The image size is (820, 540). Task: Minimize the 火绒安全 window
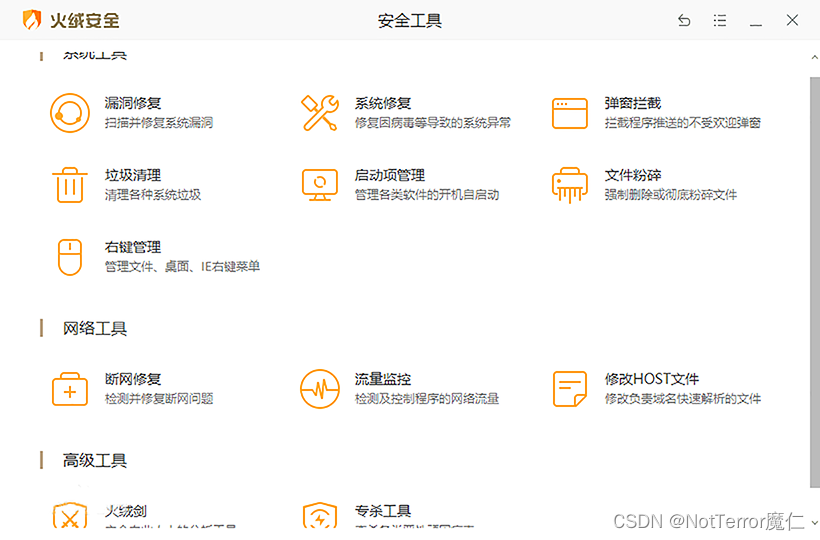[x=756, y=20]
